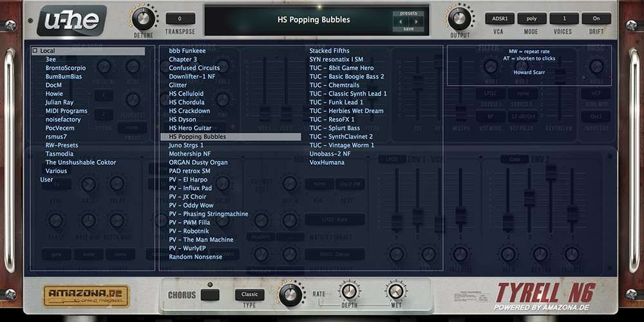Open the poly Mode dropdown
644x322 pixels.
point(531,19)
